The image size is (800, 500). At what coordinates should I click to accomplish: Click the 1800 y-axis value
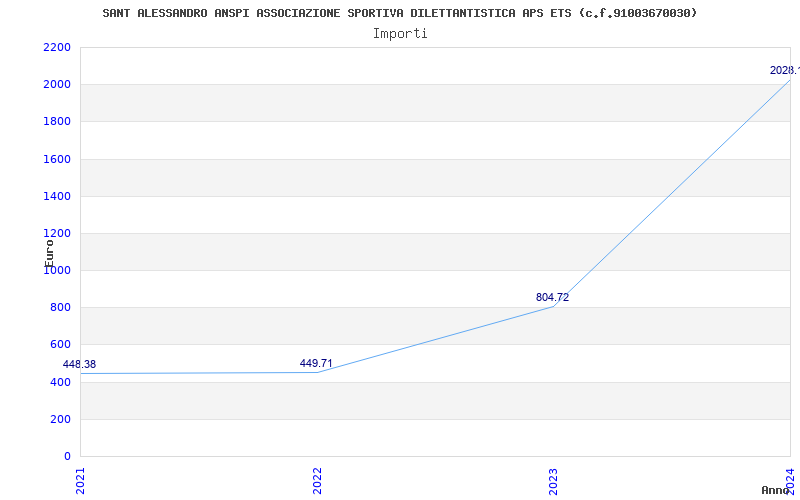(57, 122)
